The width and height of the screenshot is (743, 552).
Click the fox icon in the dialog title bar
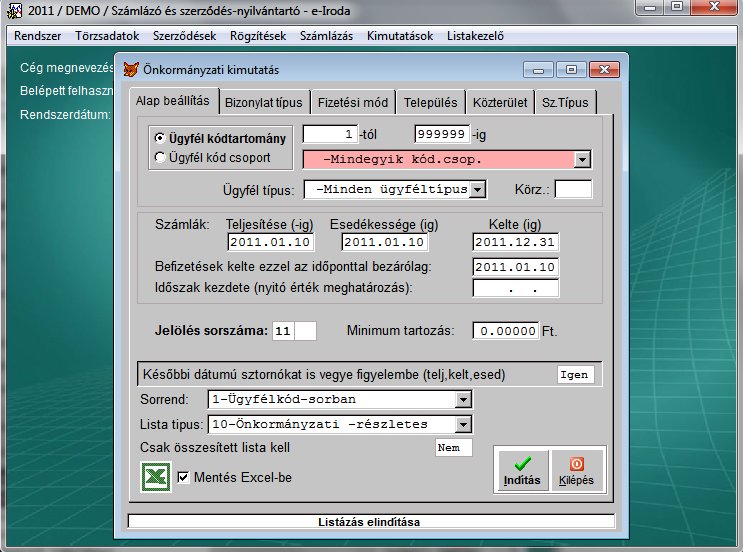(x=131, y=71)
